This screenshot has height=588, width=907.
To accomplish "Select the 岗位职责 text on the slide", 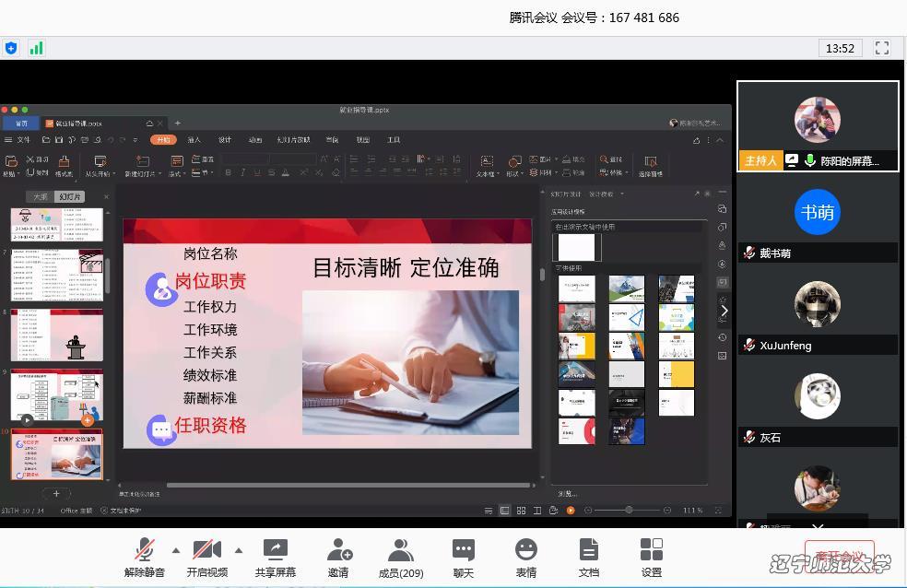I will click(210, 281).
